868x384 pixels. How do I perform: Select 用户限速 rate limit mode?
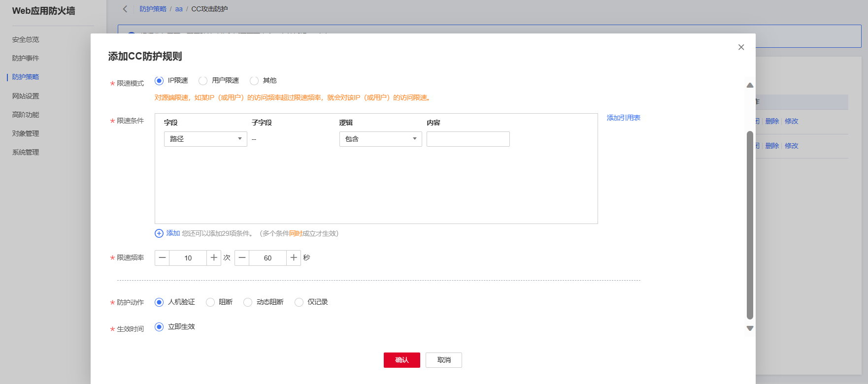coord(203,81)
